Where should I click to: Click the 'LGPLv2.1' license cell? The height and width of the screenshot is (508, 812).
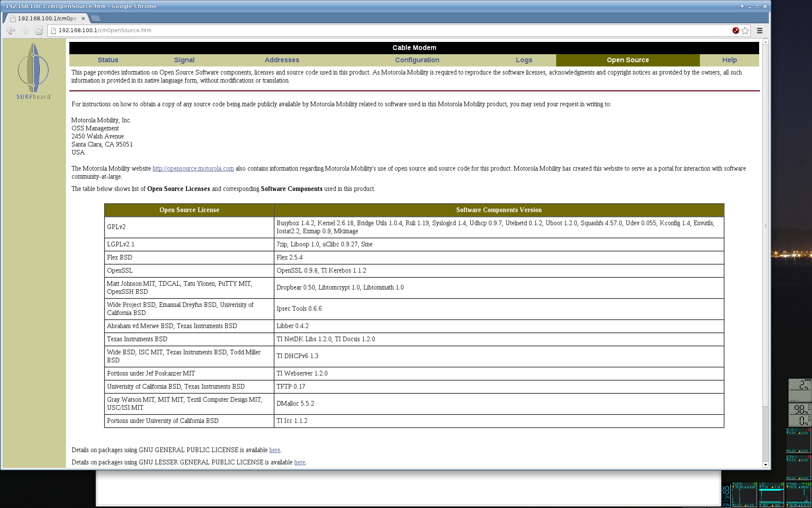[x=189, y=244]
